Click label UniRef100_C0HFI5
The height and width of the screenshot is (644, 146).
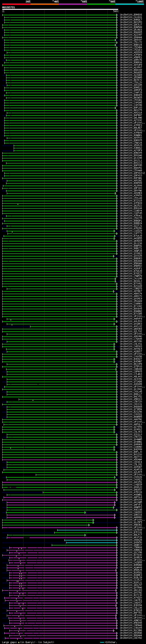(131, 93)
